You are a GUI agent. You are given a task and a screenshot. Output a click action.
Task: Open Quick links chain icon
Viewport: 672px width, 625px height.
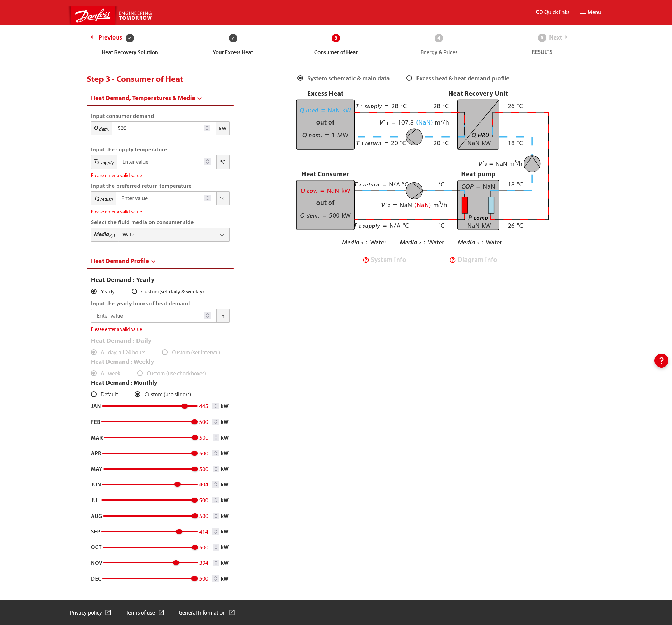(539, 12)
